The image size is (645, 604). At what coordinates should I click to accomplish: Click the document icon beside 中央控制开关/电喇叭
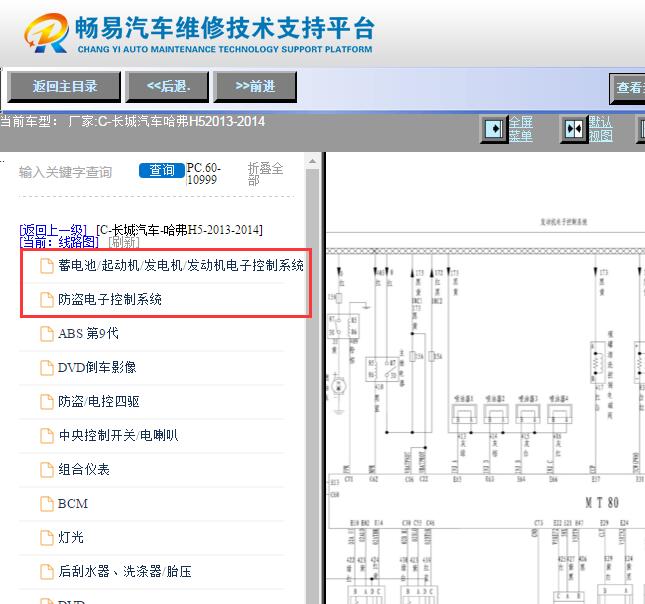46,436
